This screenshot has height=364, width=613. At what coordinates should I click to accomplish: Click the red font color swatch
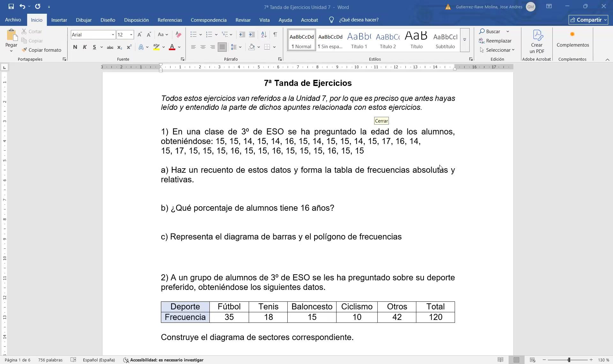172,47
